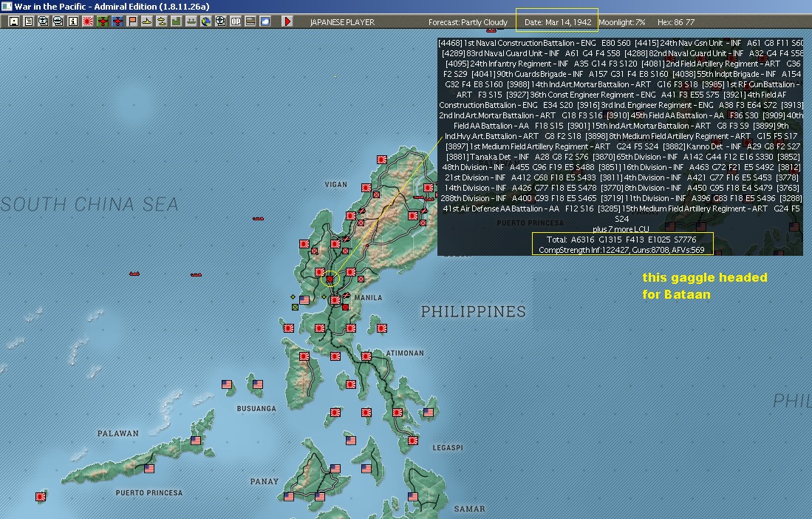Click the Date: Mar 14, 1942 text
This screenshot has height=519, width=812.
point(558,22)
